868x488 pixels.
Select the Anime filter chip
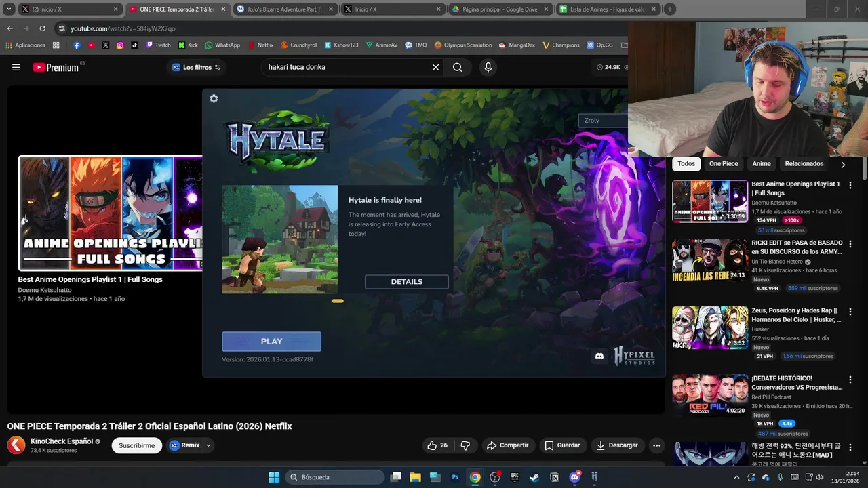tap(762, 164)
